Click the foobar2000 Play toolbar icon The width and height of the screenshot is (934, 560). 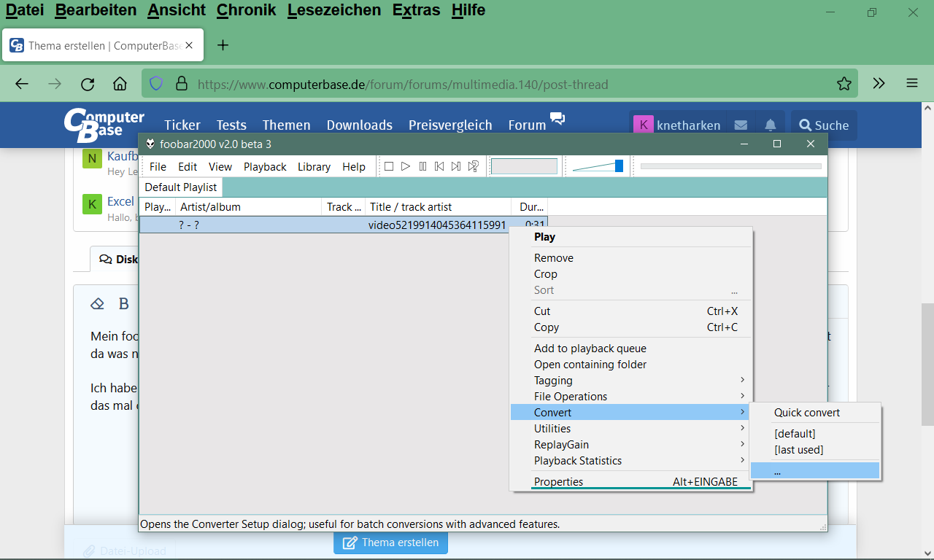point(406,166)
